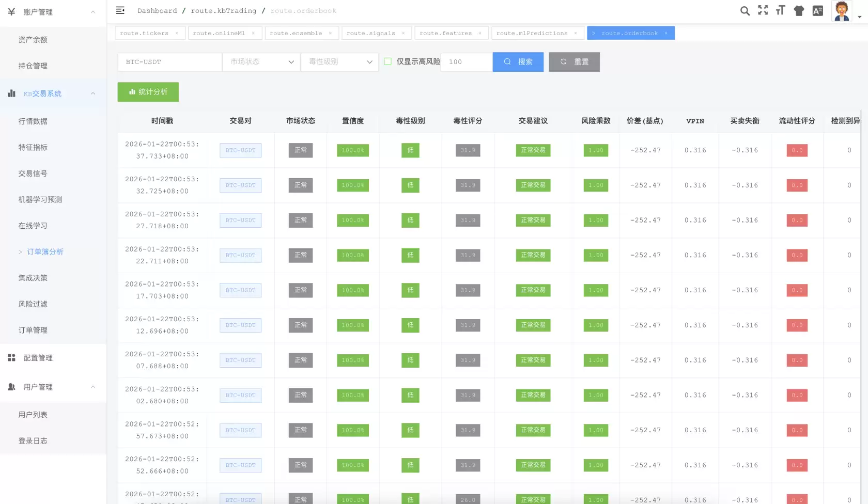The height and width of the screenshot is (504, 868).
Task: Click 正常交易 tag in 00:53:22.711 row
Action: pos(533,255)
